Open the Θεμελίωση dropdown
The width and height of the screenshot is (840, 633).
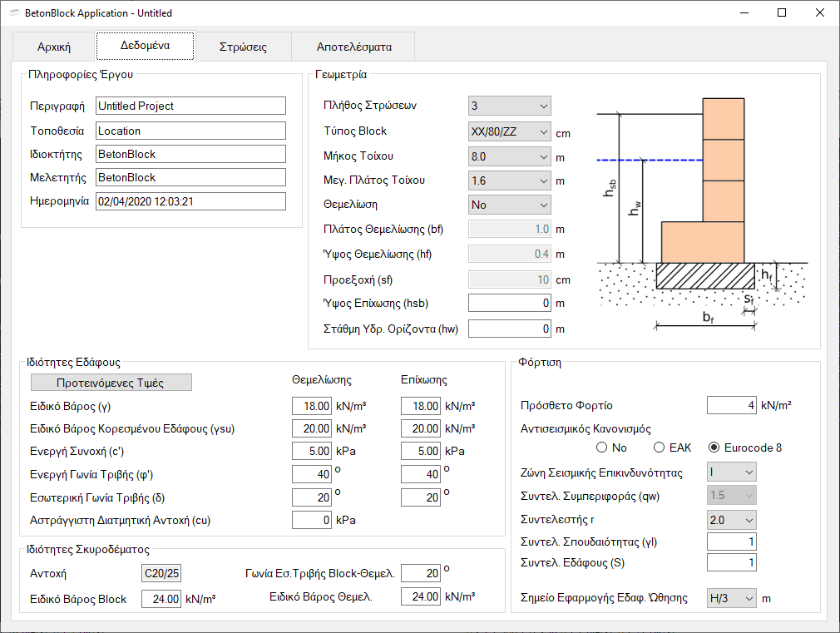click(x=510, y=205)
